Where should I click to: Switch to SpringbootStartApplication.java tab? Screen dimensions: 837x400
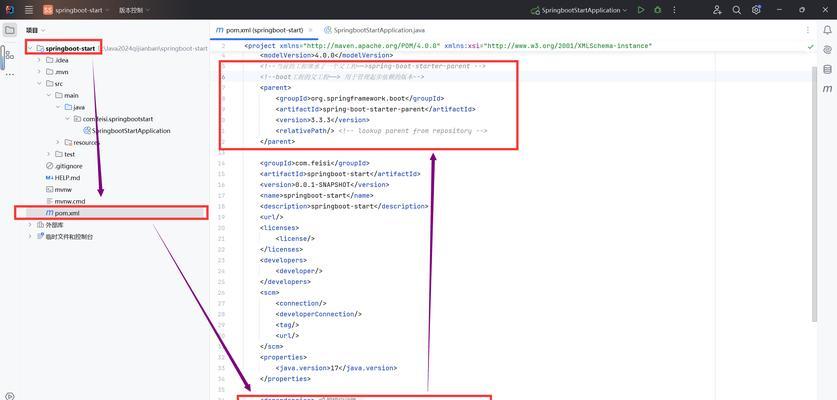point(375,30)
